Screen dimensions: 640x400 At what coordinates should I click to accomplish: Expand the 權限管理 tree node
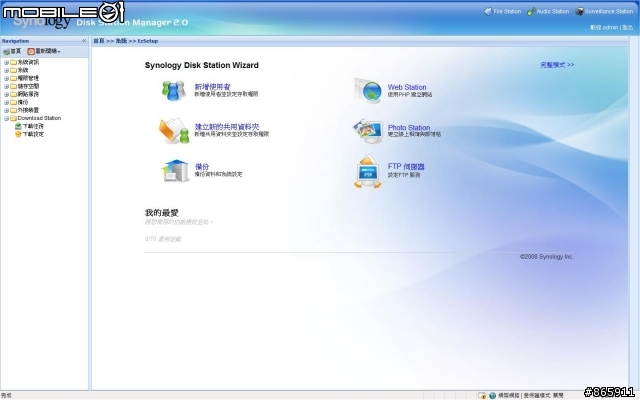[x=6, y=78]
